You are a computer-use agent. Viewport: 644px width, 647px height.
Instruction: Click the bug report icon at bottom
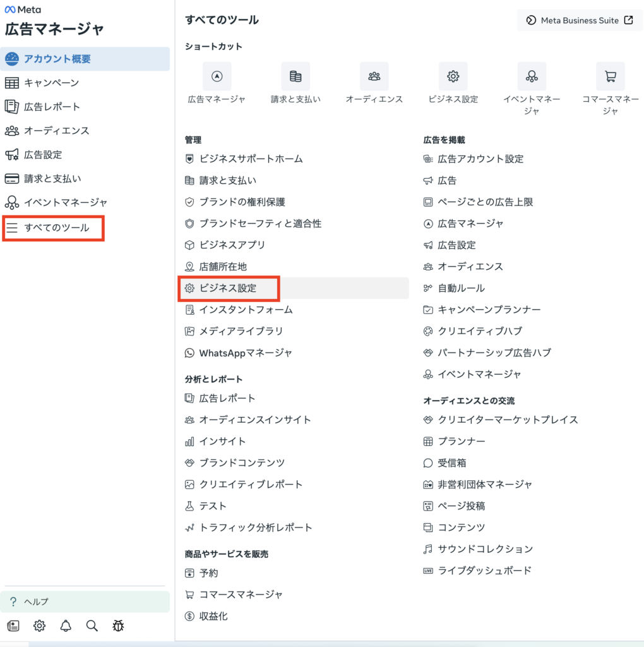(x=118, y=626)
